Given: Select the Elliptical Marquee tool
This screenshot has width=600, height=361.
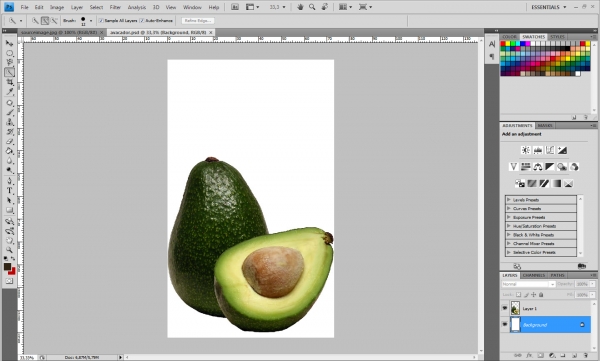Looking at the screenshot, I should coord(9,53).
